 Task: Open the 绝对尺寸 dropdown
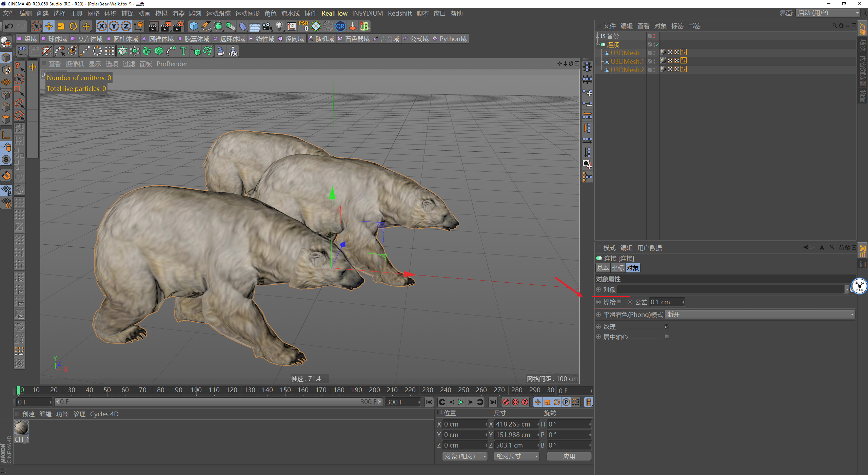[x=516, y=456]
